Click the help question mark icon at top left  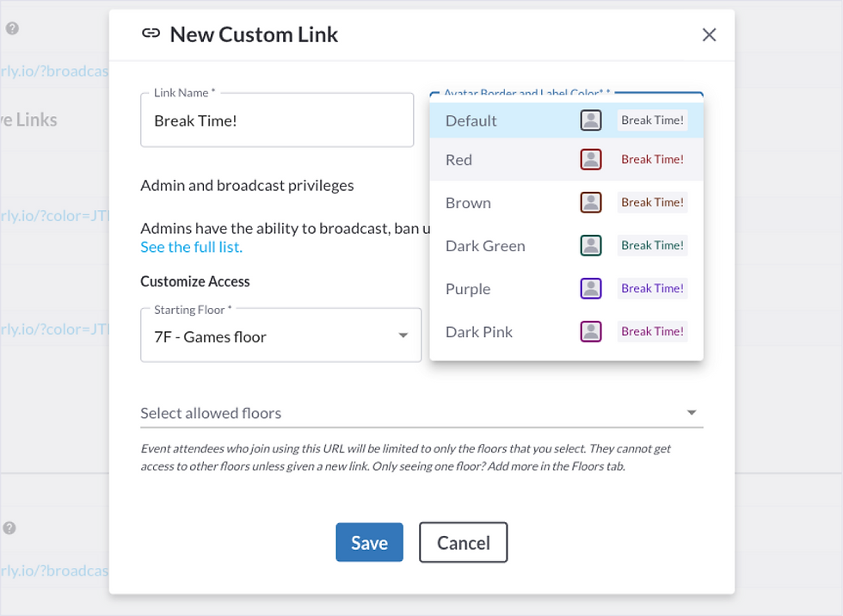pyautogui.click(x=12, y=28)
